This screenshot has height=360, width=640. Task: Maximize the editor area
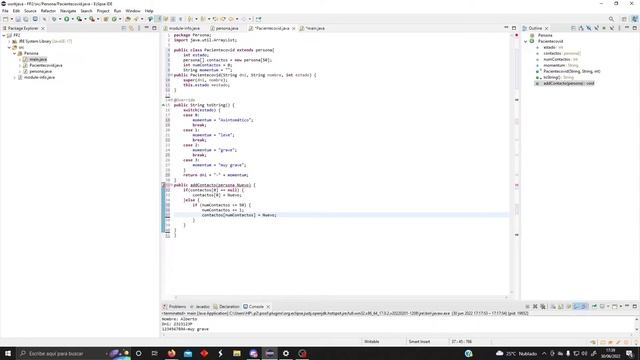[x=514, y=28]
